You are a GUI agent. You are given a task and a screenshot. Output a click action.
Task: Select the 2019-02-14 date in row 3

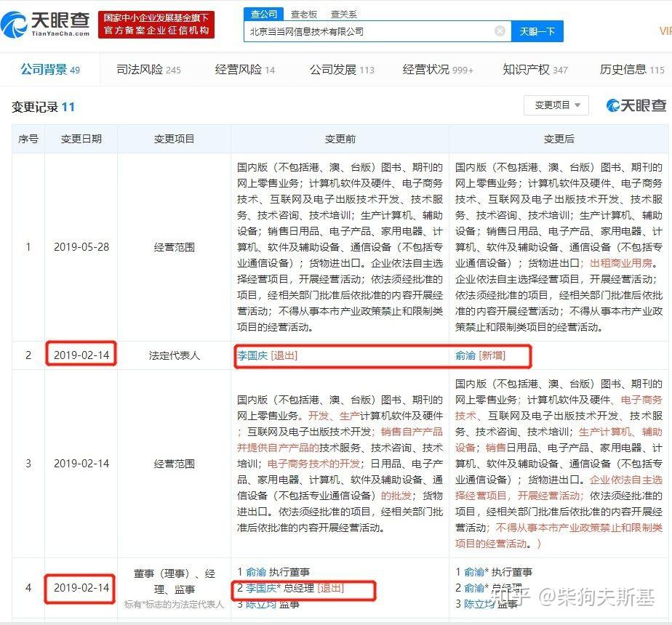tap(81, 464)
